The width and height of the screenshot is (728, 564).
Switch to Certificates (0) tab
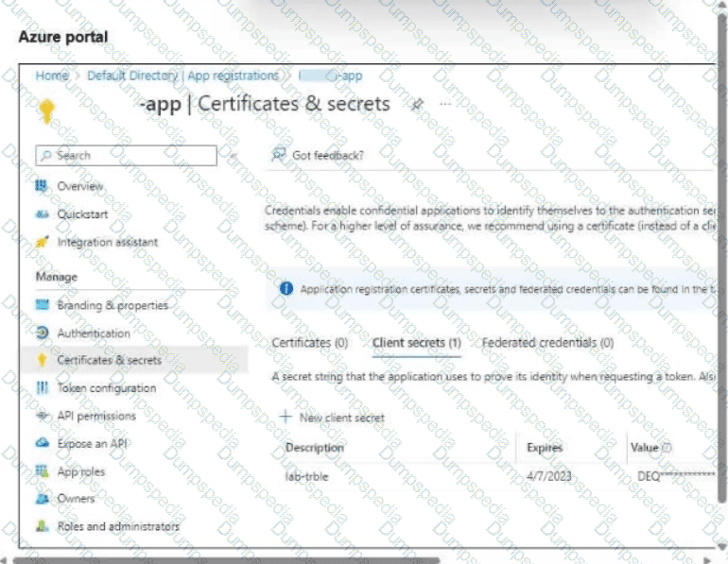click(310, 343)
